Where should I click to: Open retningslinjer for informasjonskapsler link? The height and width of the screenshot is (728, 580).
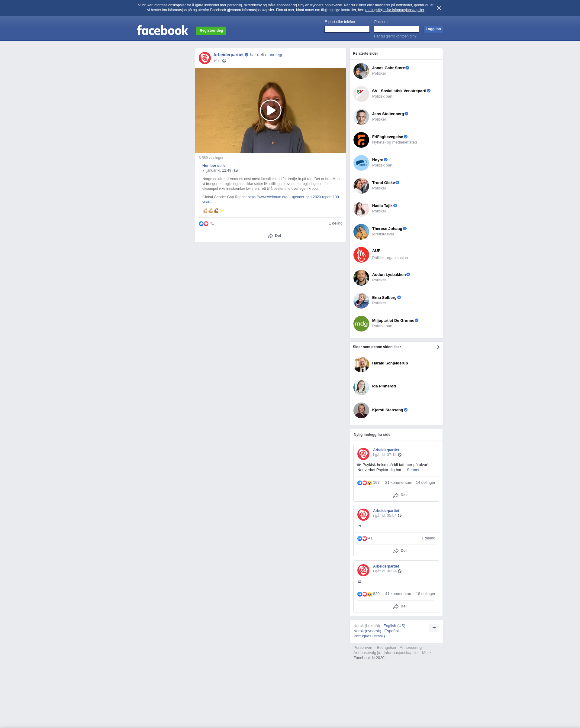click(394, 10)
